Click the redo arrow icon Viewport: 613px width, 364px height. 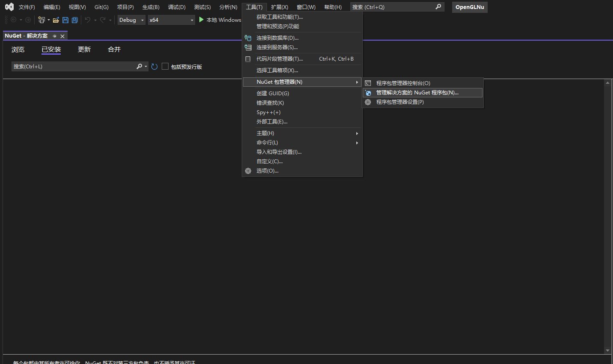(103, 20)
